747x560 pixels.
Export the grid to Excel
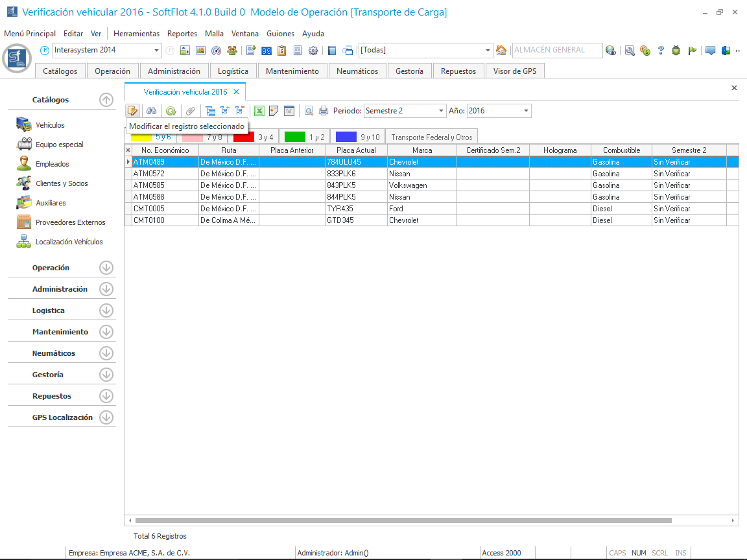point(259,111)
